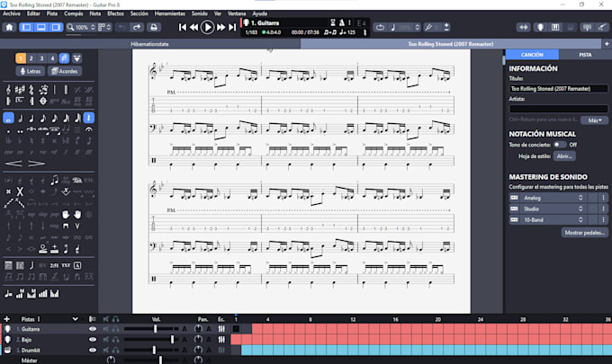612x364 pixels.
Task: Click the Acordes button
Action: [65, 71]
